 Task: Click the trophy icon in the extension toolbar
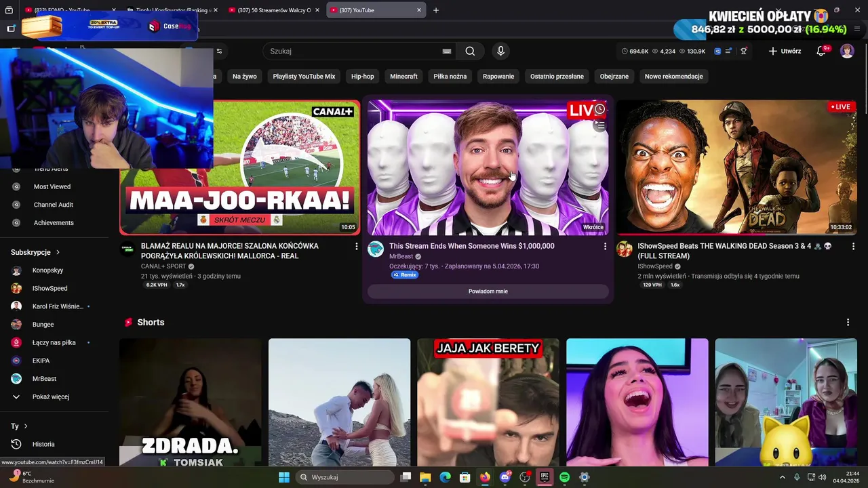744,51
